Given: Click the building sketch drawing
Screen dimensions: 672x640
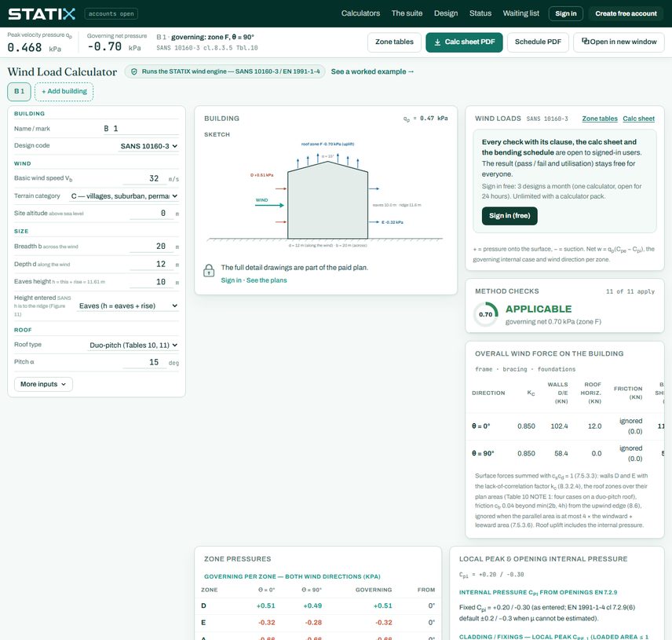Looking at the screenshot, I should point(326,195).
